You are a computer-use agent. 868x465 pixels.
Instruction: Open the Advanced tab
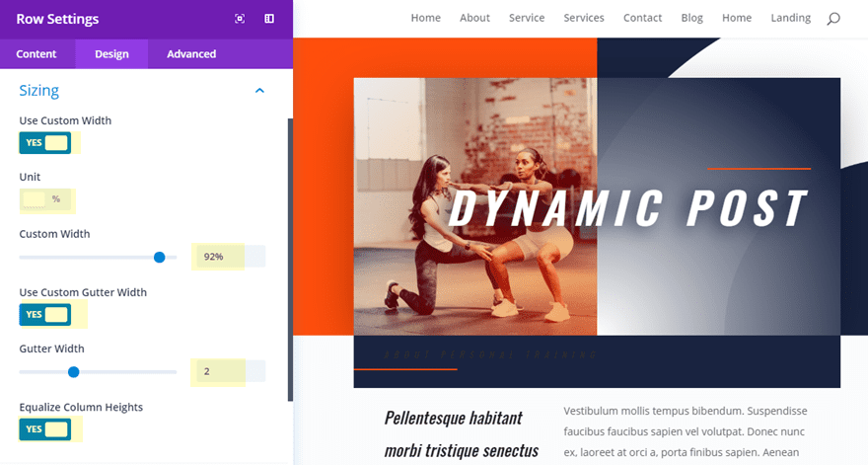(x=191, y=53)
